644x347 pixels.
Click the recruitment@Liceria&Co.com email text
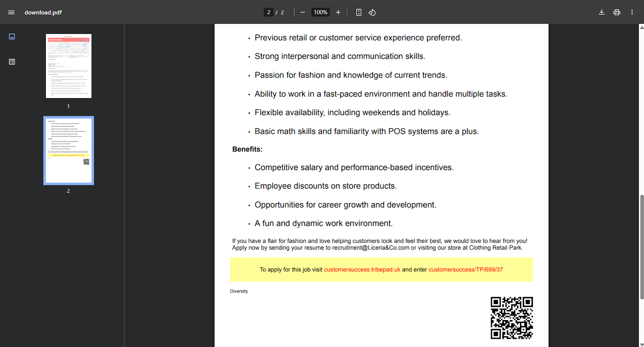pos(371,248)
